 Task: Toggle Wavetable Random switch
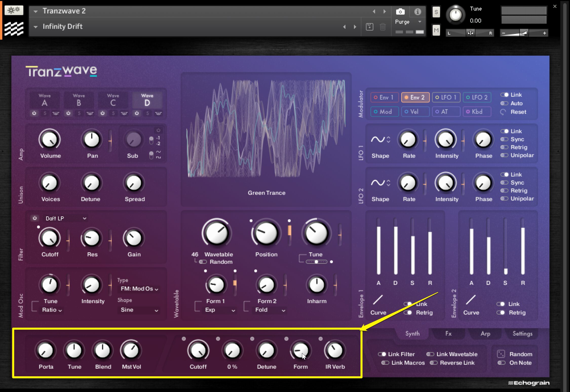tap(203, 262)
